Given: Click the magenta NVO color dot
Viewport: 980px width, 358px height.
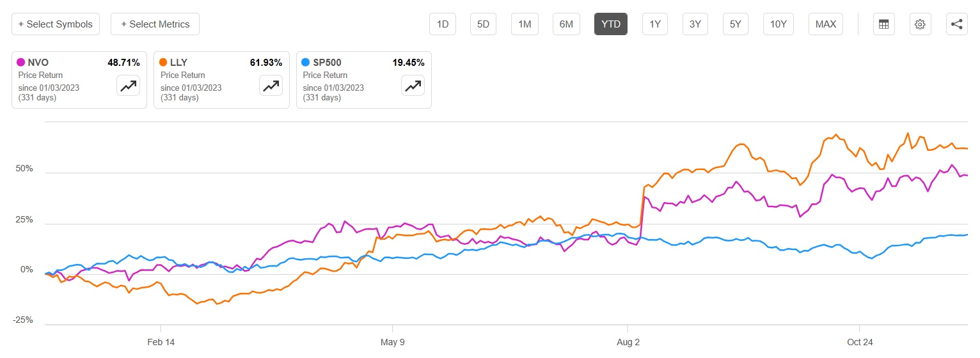Looking at the screenshot, I should 21,63.
